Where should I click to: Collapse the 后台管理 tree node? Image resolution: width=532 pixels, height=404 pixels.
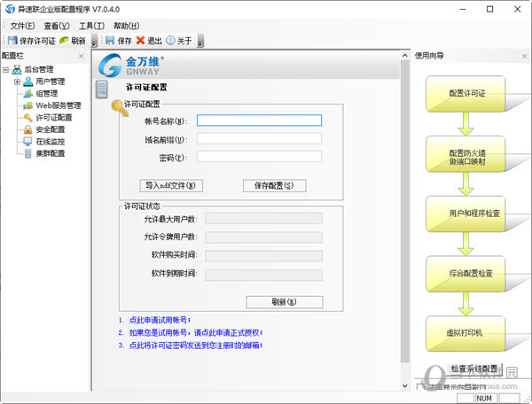point(5,70)
